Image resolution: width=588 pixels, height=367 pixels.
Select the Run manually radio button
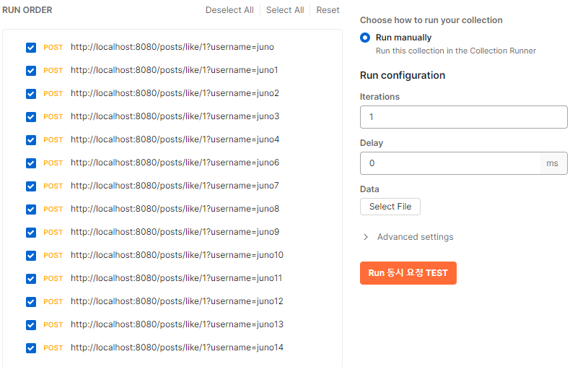pyautogui.click(x=365, y=38)
